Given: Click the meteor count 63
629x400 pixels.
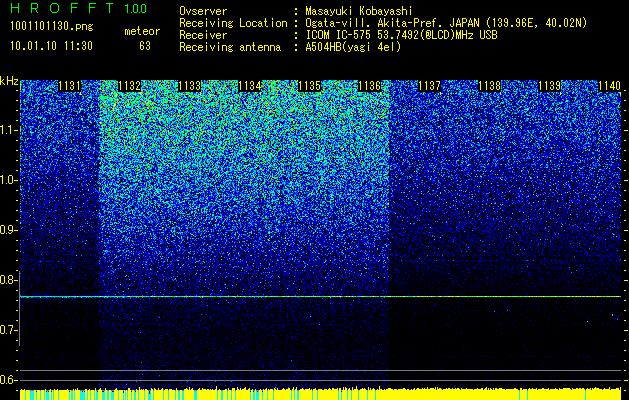Looking at the screenshot, I should point(145,46).
